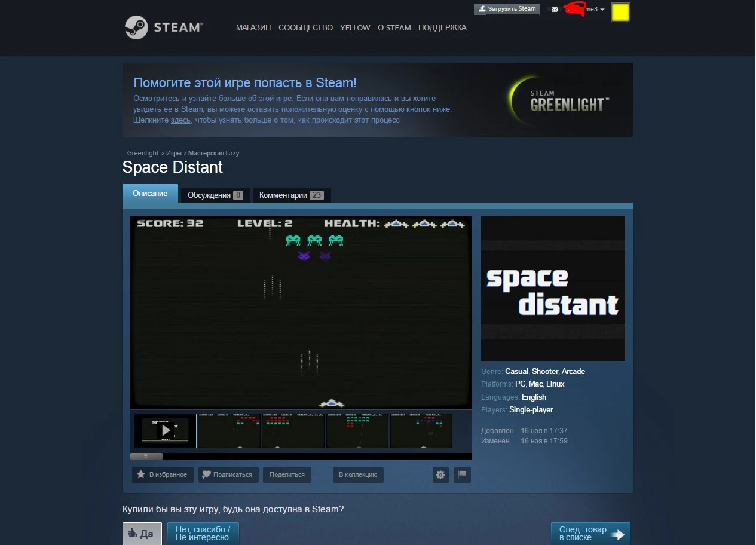Image resolution: width=756 pixels, height=545 pixels.
Task: Click the Подписаться button
Action: coord(228,474)
